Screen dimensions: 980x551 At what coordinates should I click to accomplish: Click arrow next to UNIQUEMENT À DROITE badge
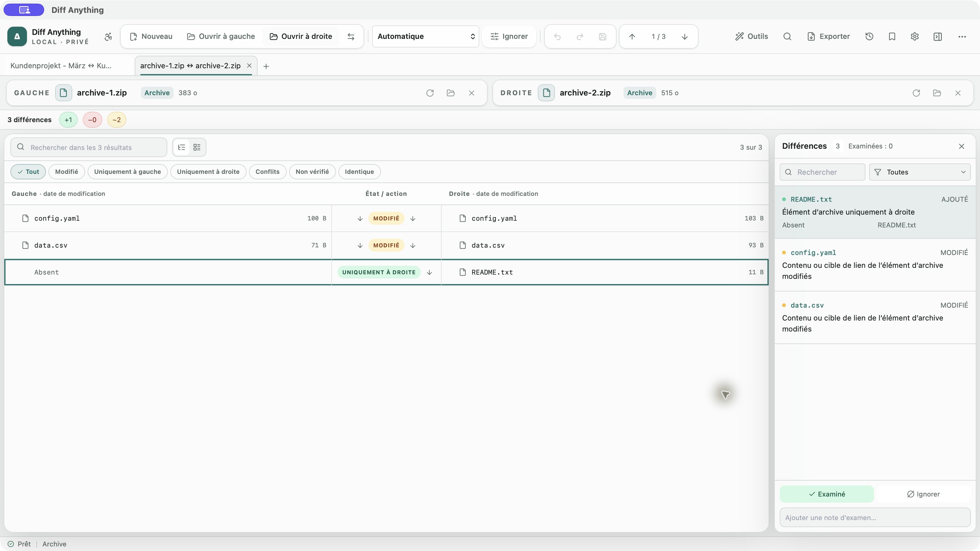pyautogui.click(x=429, y=272)
